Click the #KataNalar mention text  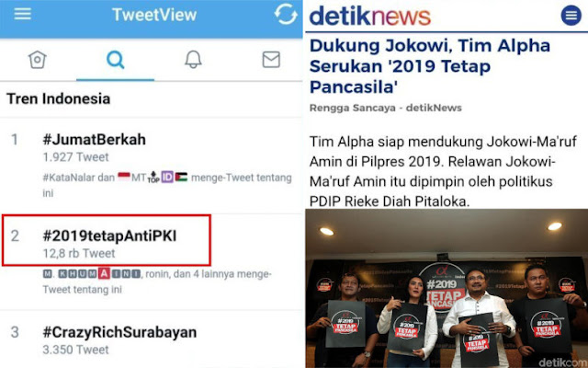coord(69,178)
